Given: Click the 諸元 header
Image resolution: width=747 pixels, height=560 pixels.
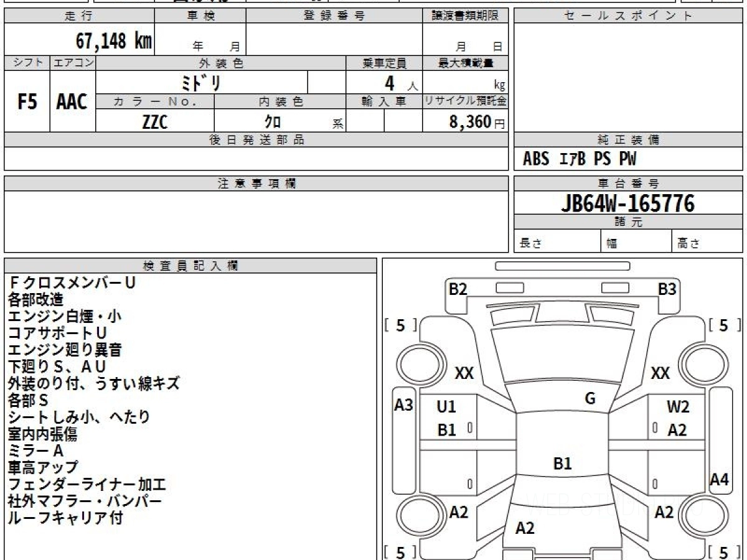Looking at the screenshot, I should 628,223.
